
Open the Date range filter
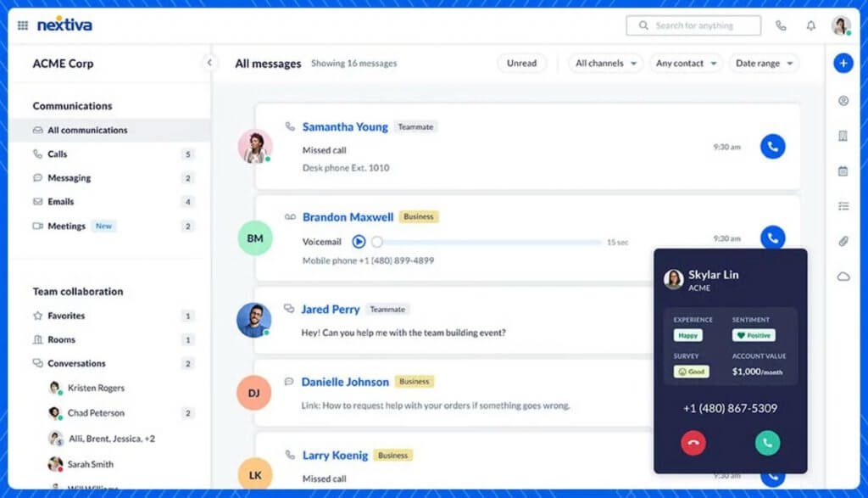click(765, 63)
